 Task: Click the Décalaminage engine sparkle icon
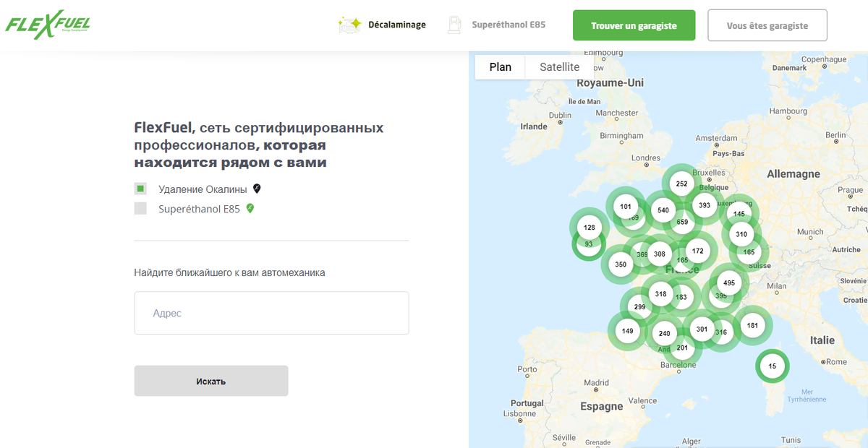click(x=349, y=24)
